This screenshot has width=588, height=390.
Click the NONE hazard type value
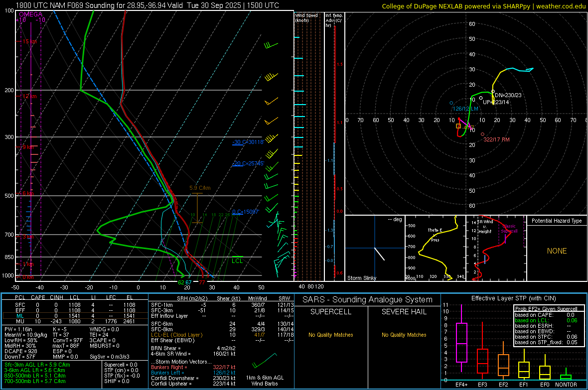(557, 251)
